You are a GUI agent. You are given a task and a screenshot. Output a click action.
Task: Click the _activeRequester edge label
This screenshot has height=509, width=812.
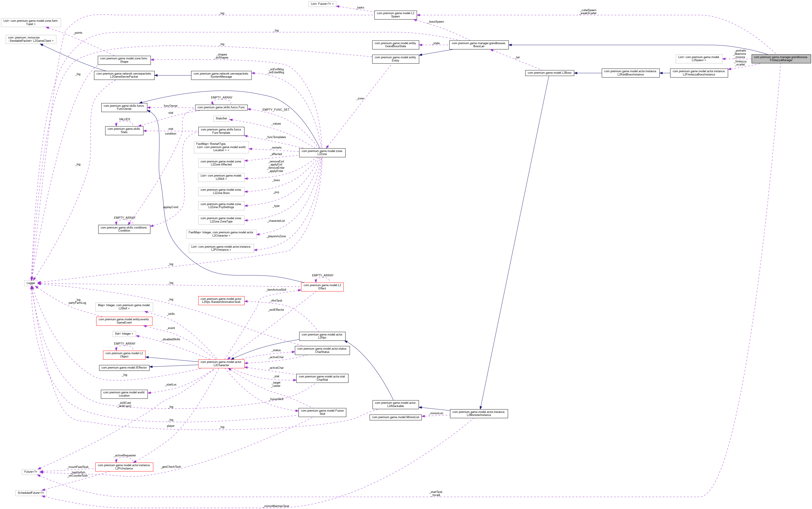click(125, 456)
